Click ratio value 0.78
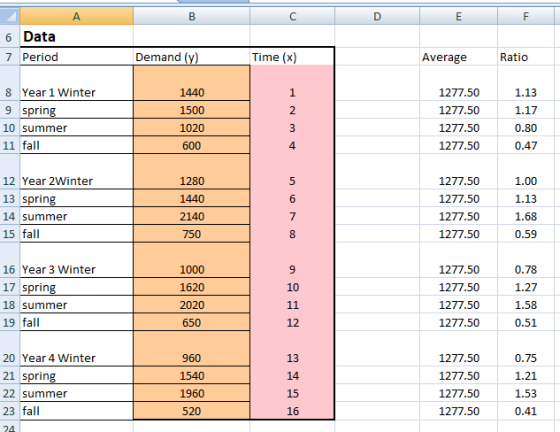 coord(526,260)
